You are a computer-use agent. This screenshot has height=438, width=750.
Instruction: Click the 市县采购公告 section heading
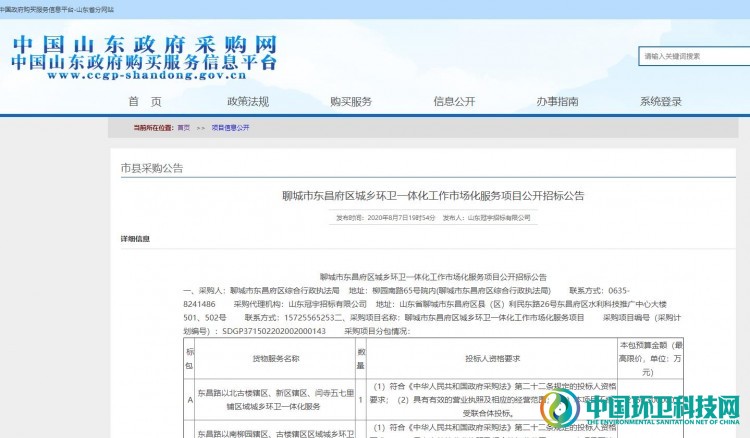click(152, 168)
